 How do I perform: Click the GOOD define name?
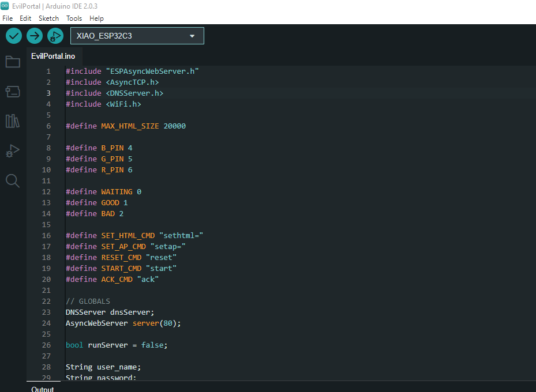click(110, 202)
